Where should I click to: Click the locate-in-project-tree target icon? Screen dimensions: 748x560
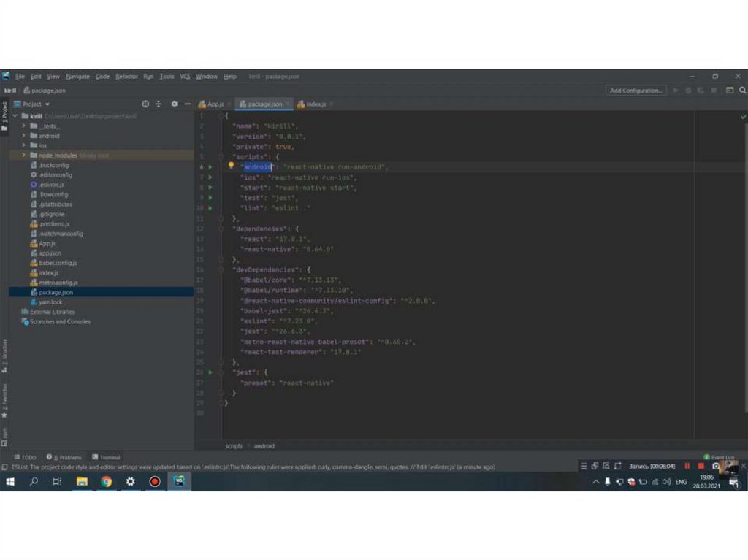click(145, 104)
